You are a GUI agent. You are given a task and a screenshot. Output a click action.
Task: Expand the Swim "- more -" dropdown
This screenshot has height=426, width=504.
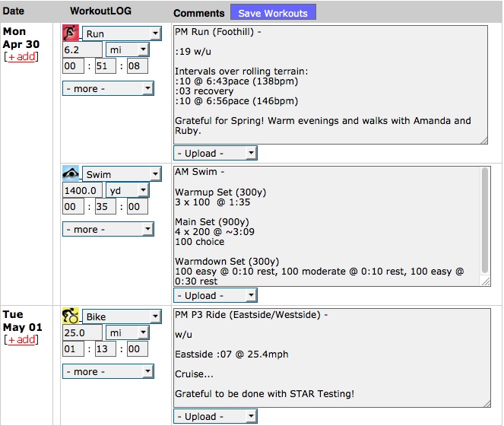pyautogui.click(x=108, y=229)
